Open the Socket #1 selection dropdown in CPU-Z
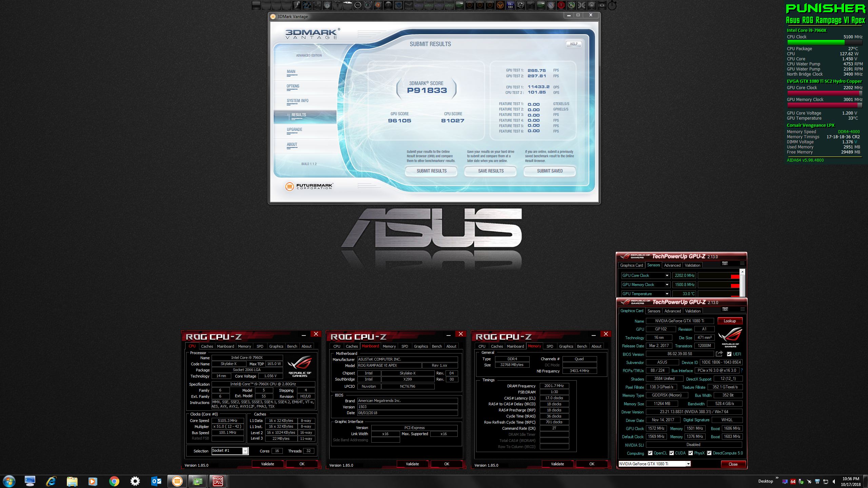This screenshot has width=868, height=488. pyautogui.click(x=245, y=451)
